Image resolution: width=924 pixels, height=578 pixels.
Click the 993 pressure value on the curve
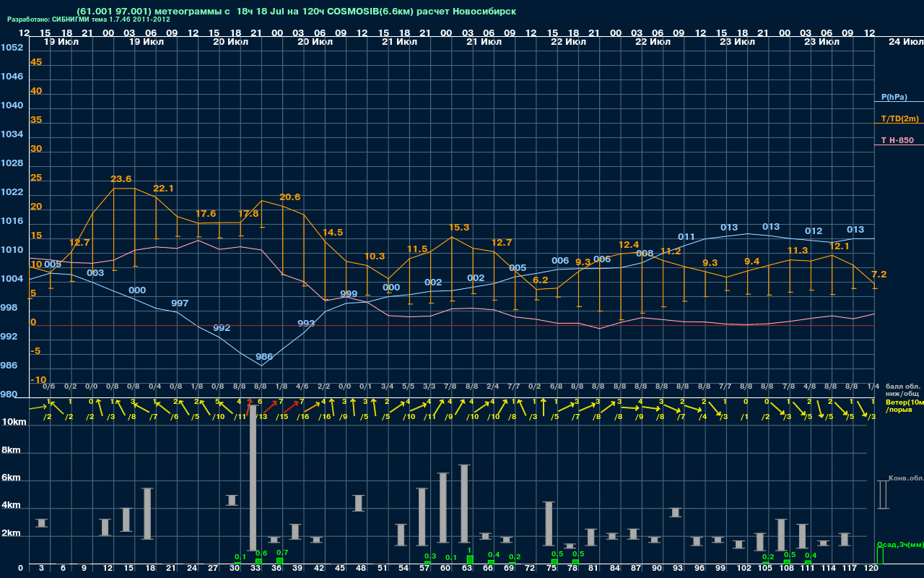(306, 323)
